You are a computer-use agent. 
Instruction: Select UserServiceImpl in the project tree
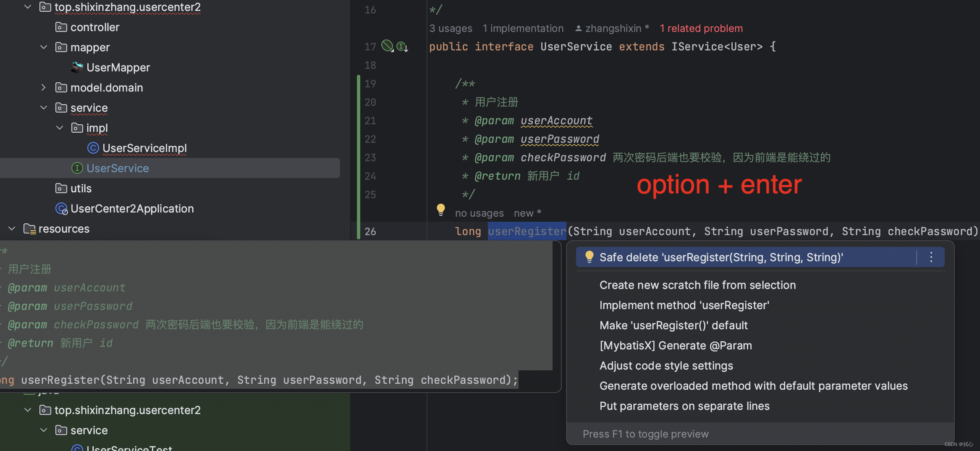tap(144, 148)
